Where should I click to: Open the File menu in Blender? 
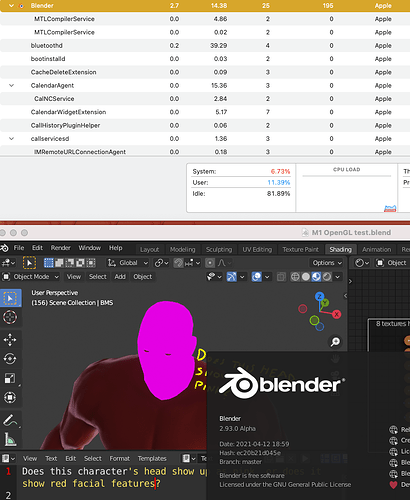[x=19, y=248]
